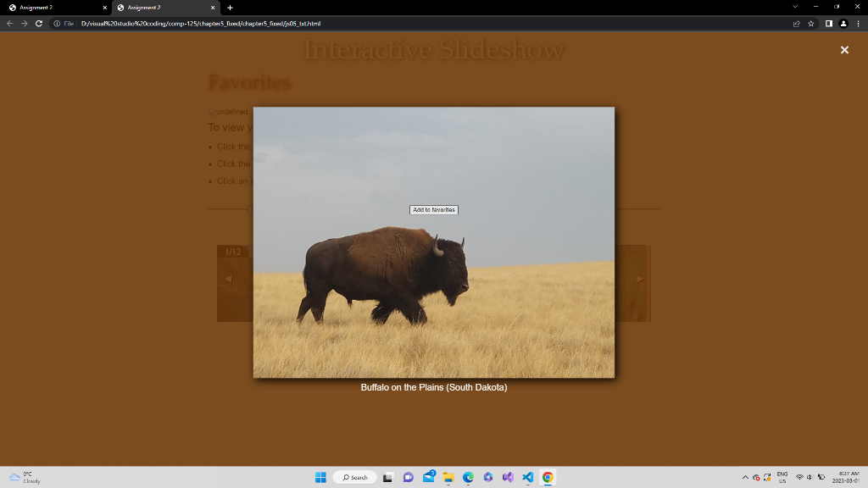
Task: Expand hidden icons in the system tray
Action: click(x=745, y=477)
